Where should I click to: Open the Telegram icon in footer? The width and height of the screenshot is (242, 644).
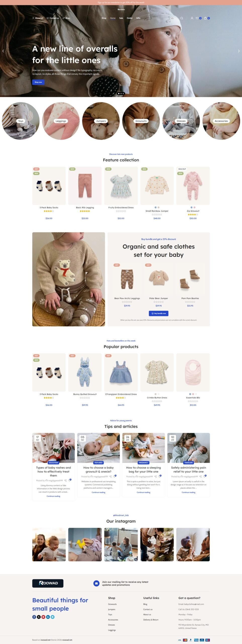coord(53,617)
